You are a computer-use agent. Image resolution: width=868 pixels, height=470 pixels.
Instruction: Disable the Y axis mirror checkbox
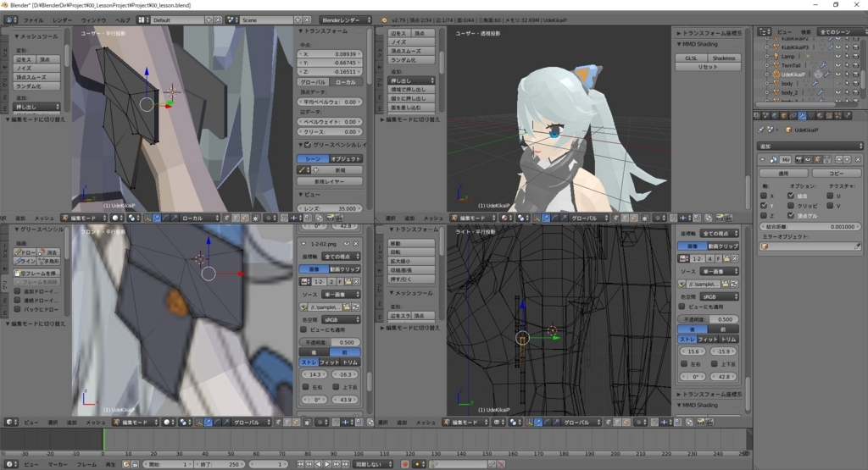pos(764,205)
